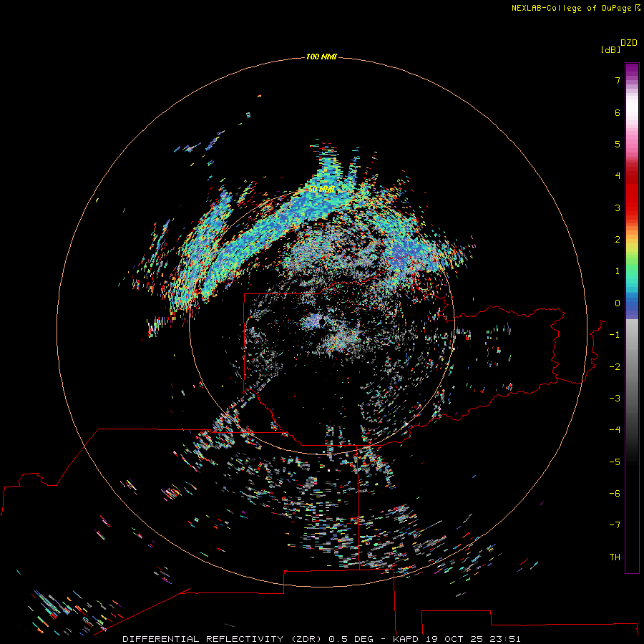Click the DZD legend title
The width and height of the screenshot is (644, 644).
[x=629, y=43]
